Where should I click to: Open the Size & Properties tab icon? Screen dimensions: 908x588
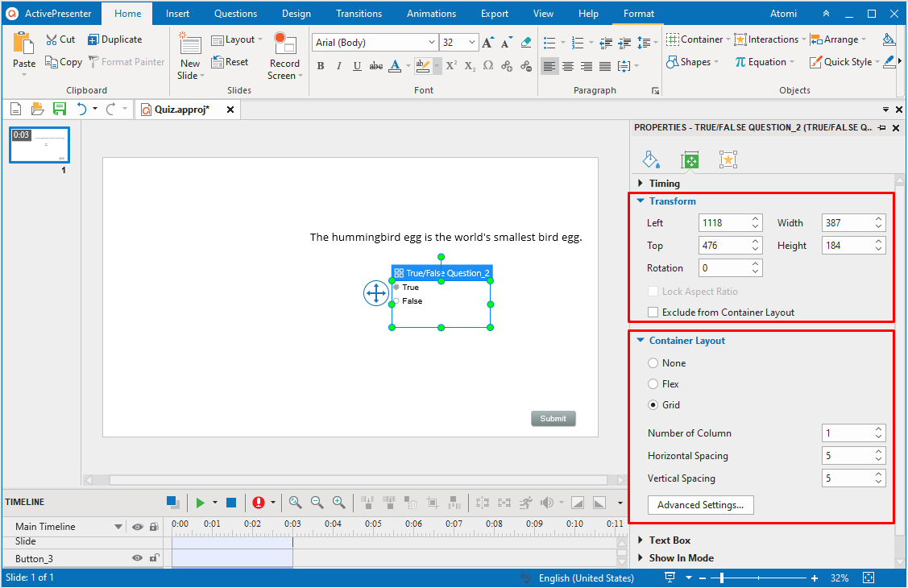690,159
